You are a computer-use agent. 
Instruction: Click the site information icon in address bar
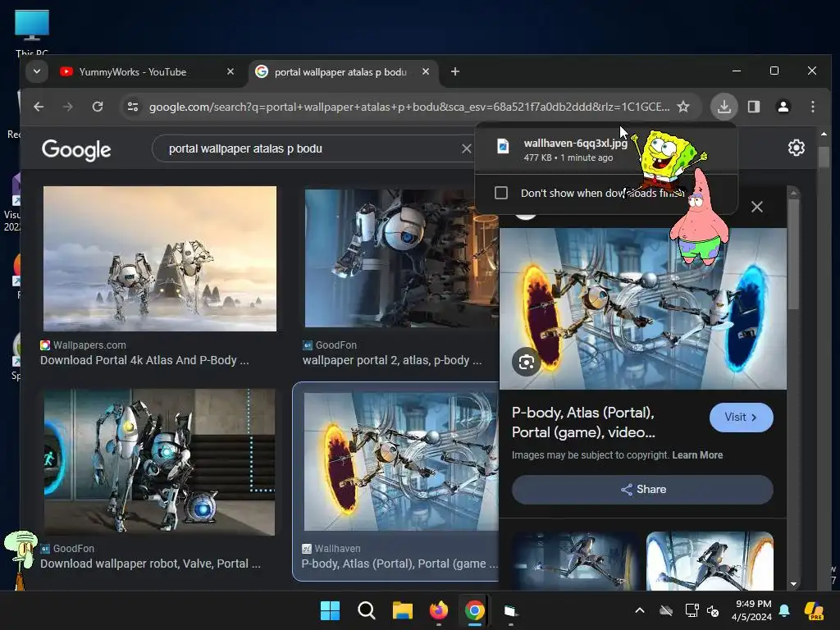(x=133, y=107)
